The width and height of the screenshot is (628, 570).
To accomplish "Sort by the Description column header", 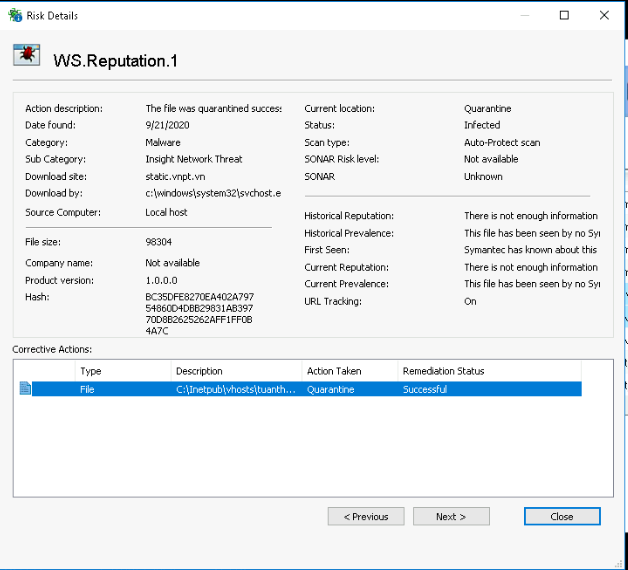I will click(x=236, y=371).
